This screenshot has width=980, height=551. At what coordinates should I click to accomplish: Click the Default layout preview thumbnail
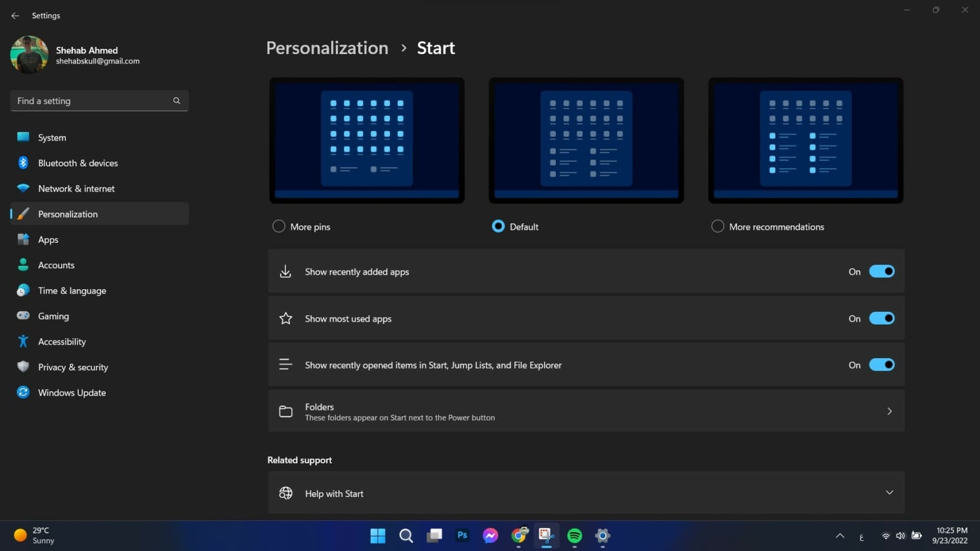(586, 140)
